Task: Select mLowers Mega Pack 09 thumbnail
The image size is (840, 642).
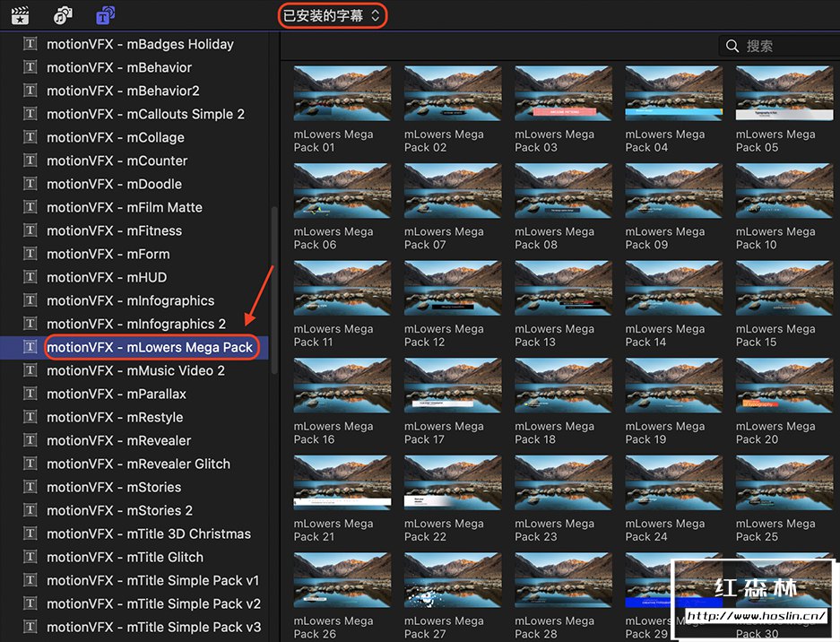Action: [x=674, y=190]
